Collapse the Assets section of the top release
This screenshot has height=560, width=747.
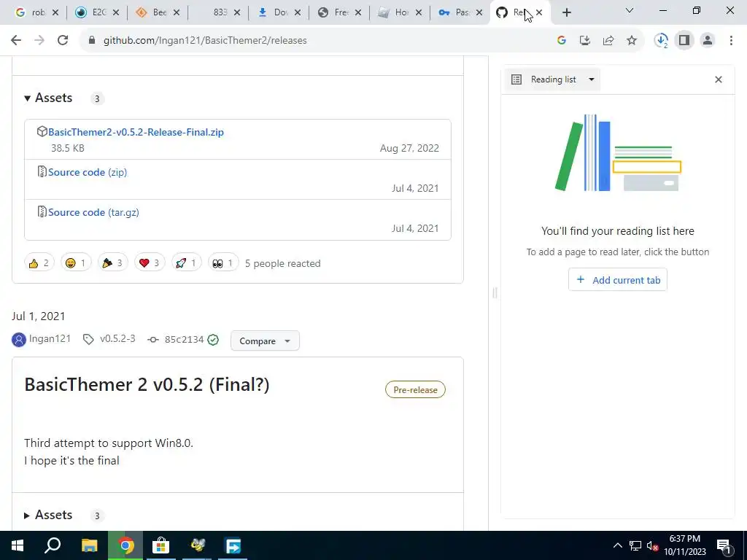49,98
